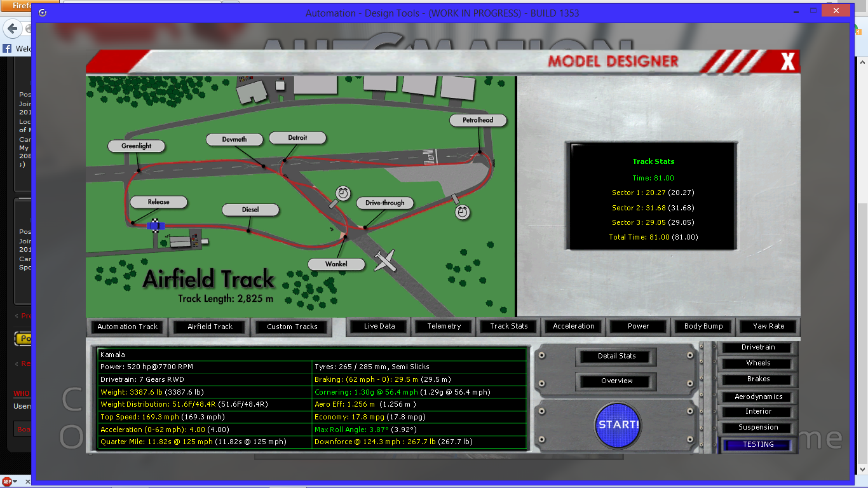Click the Diesel corner label

click(x=250, y=210)
